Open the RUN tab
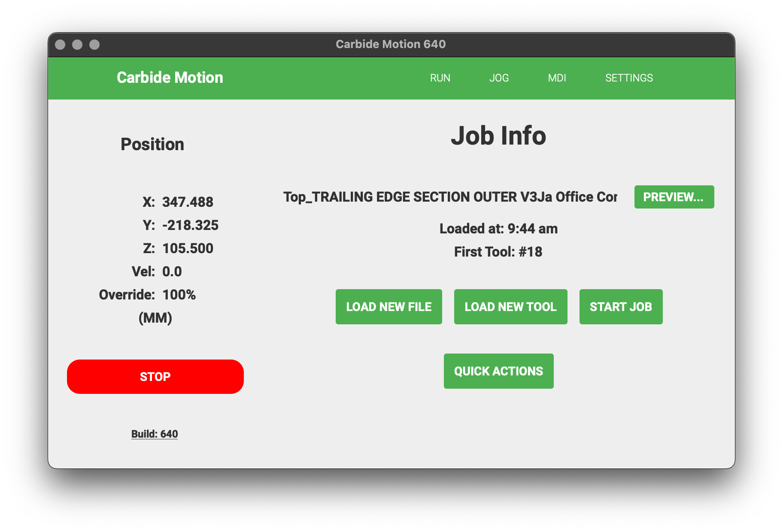 (440, 78)
